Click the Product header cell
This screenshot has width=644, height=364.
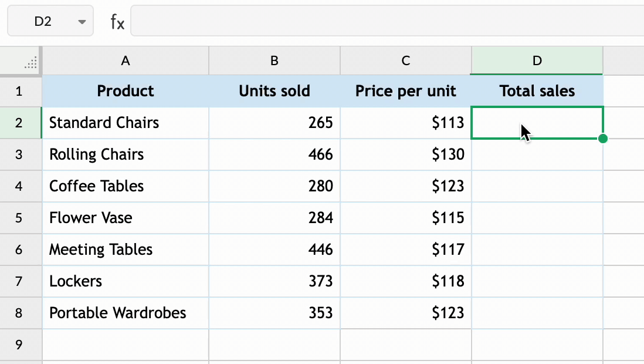tap(125, 91)
